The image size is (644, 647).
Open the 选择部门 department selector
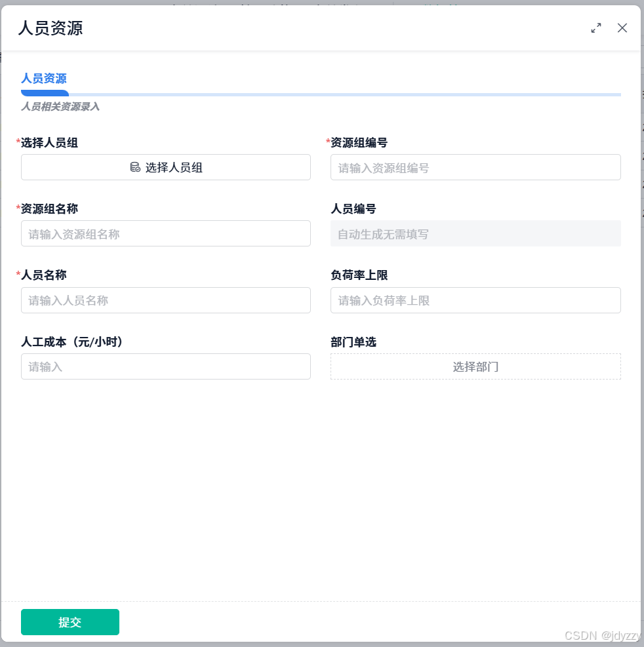(475, 366)
